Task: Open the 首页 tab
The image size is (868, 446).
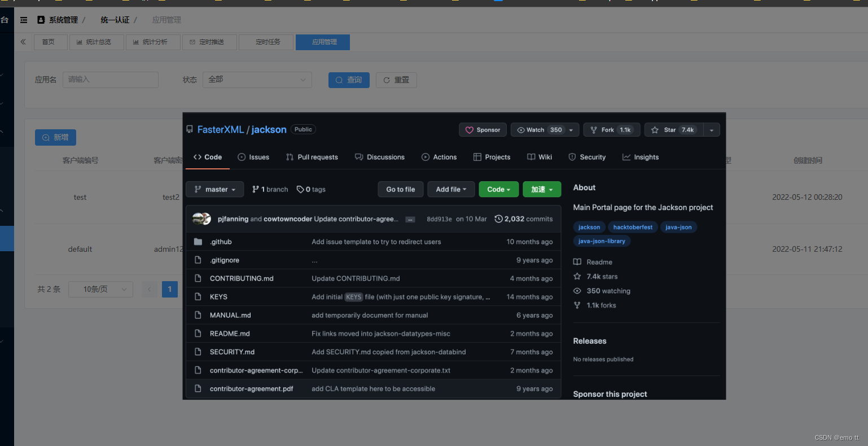Action: pos(51,42)
